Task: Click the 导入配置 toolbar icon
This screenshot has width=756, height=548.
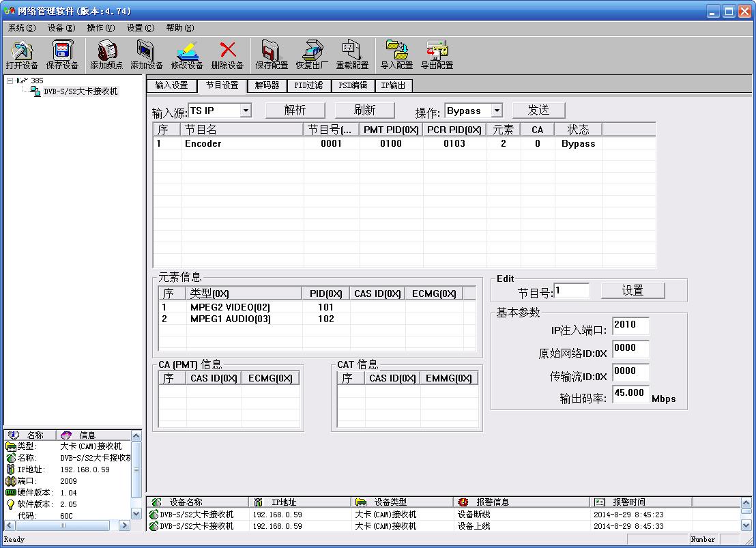Action: point(397,51)
